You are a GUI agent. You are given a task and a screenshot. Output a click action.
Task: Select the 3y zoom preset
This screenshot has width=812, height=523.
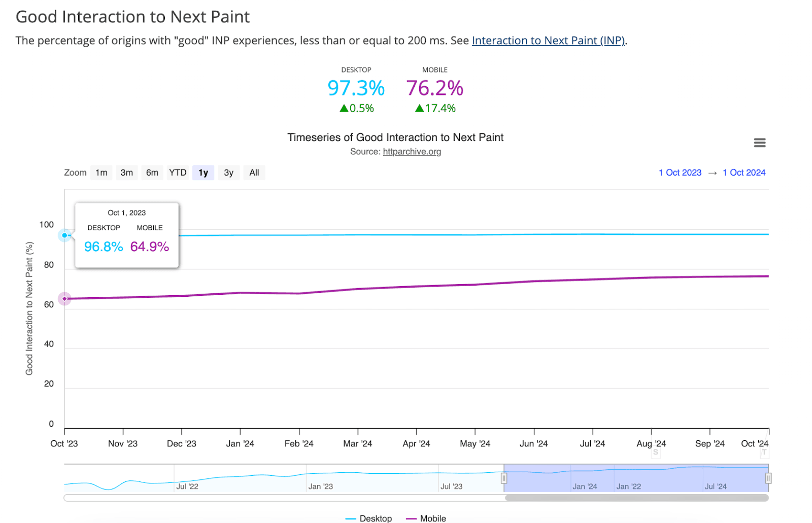228,172
